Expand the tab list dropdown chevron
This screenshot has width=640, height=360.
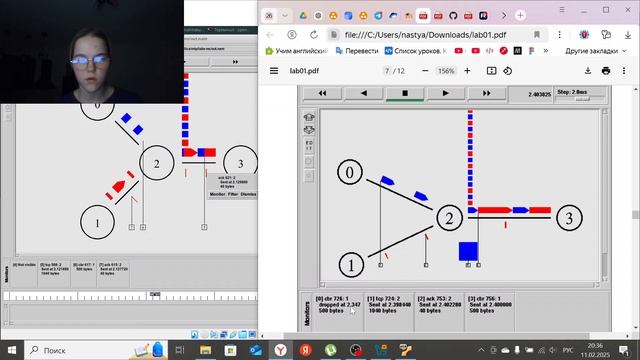pos(285,16)
